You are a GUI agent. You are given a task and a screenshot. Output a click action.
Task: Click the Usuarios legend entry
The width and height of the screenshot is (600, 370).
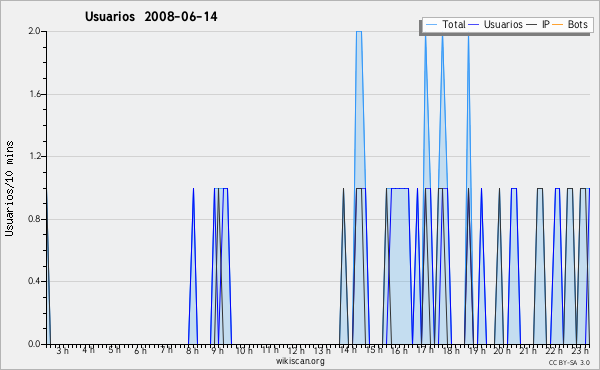496,24
